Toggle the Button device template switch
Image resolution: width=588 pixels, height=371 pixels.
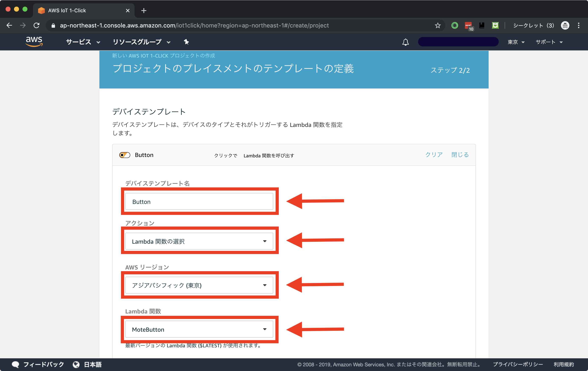pyautogui.click(x=125, y=155)
